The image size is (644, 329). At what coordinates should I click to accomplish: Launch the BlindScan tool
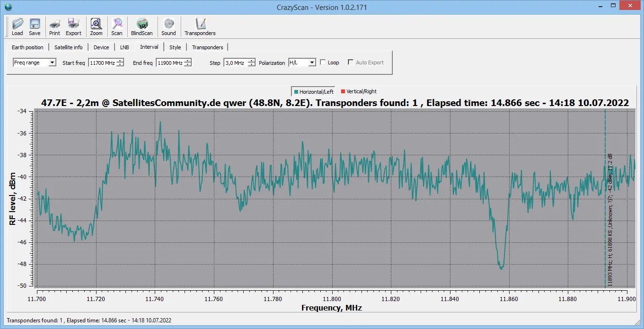click(x=142, y=27)
